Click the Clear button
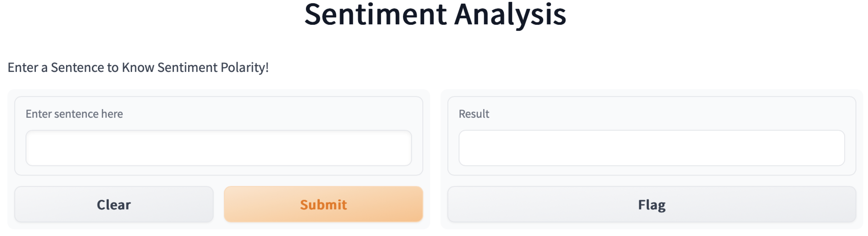 [114, 205]
